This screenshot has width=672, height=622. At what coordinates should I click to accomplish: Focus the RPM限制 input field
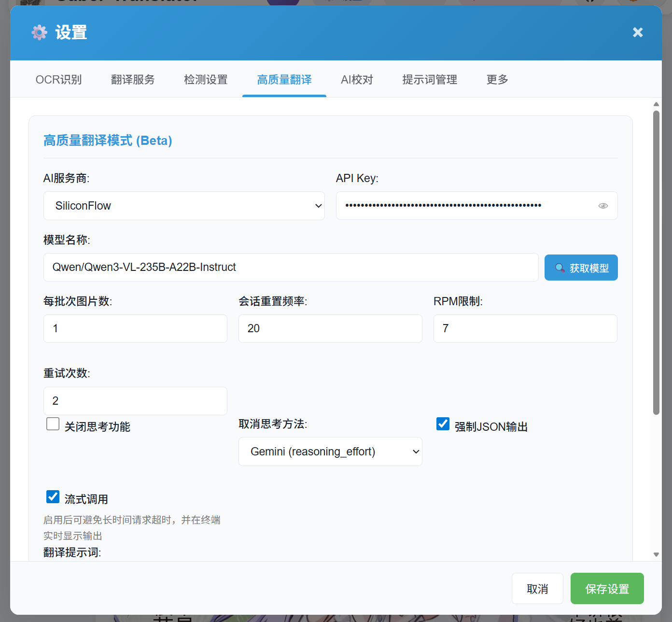click(x=525, y=328)
